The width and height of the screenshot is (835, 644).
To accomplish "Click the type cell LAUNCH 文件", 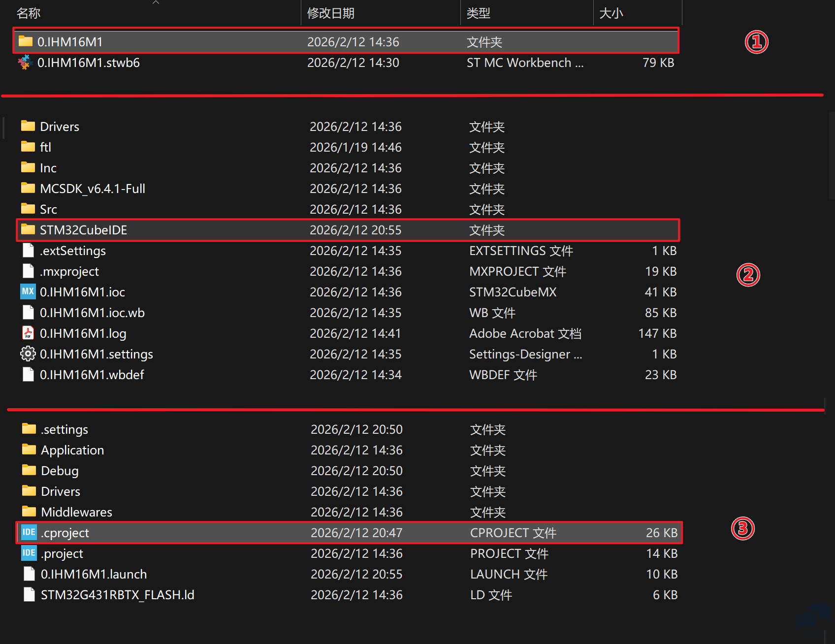I will (509, 574).
